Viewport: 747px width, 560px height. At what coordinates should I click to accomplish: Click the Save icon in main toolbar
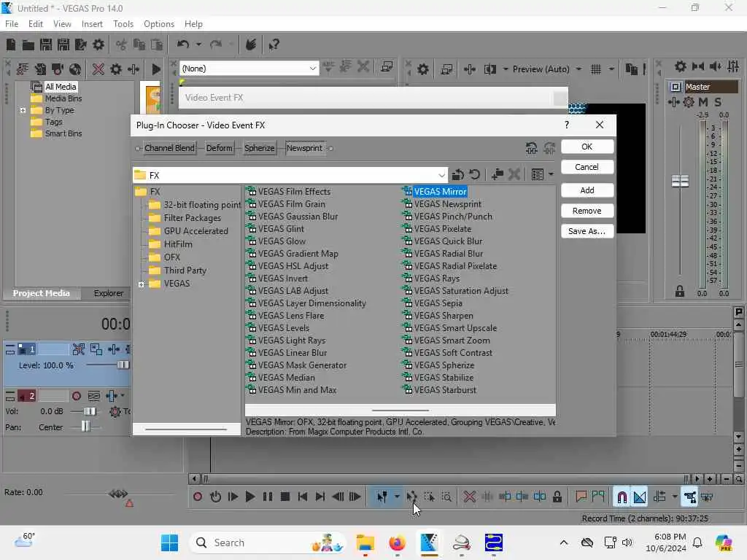(46, 44)
